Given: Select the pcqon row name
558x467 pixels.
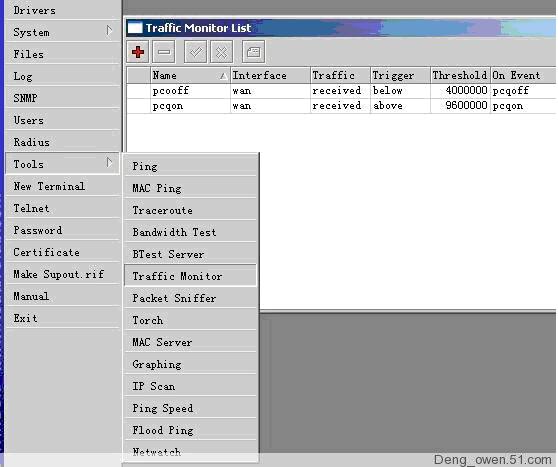Looking at the screenshot, I should pyautogui.click(x=168, y=106).
